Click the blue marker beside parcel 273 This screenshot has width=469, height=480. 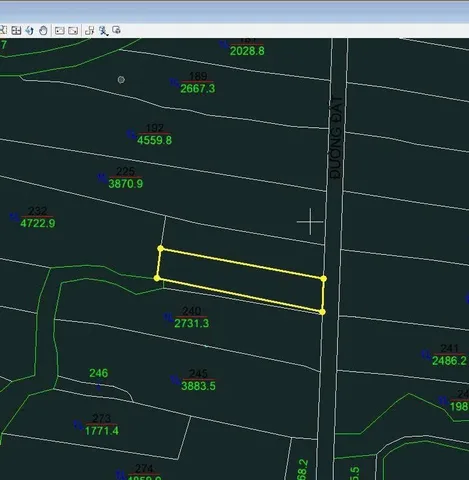[x=78, y=424]
